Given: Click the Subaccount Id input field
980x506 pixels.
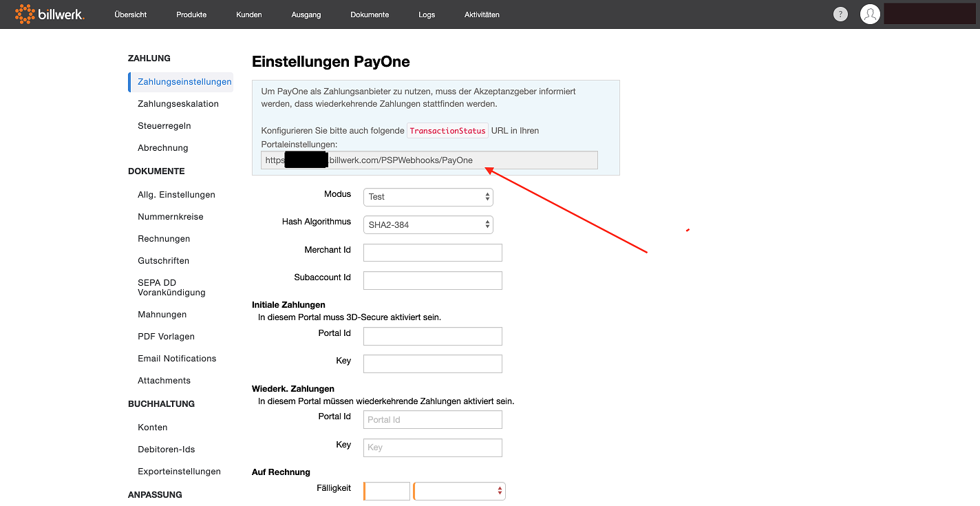Looking at the screenshot, I should coord(433,280).
